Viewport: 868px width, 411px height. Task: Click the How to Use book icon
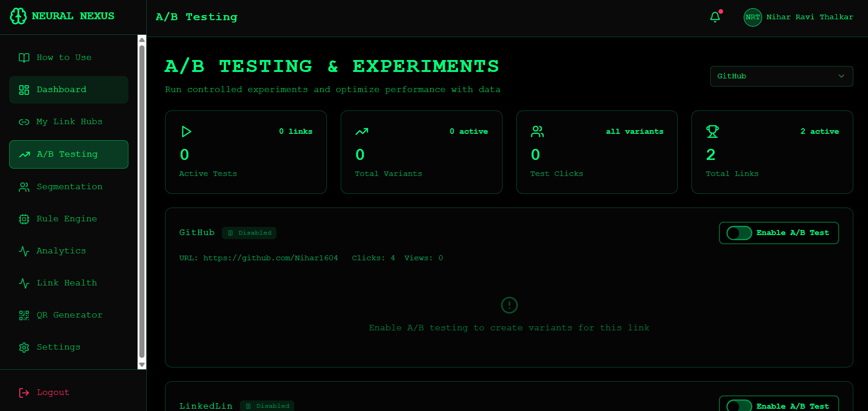click(24, 58)
